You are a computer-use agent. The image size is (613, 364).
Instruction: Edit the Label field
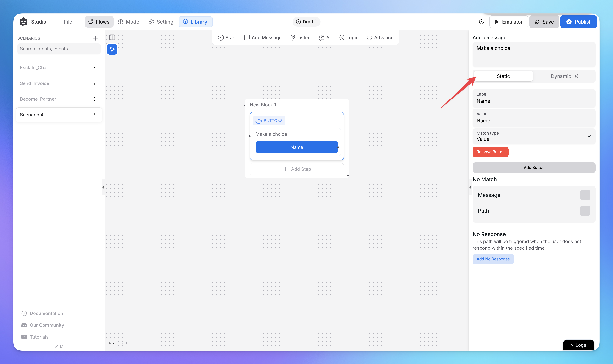(534, 98)
